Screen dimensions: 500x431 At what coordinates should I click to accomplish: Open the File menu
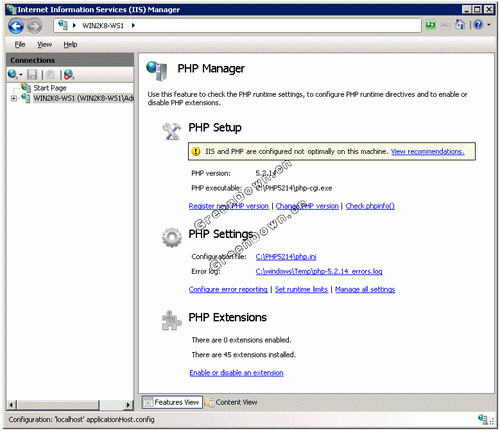pyautogui.click(x=20, y=44)
